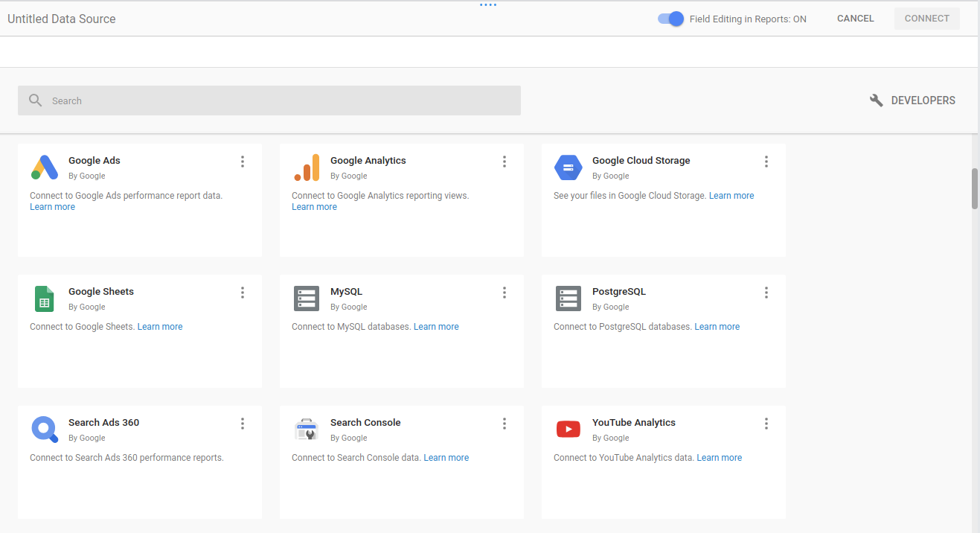Toggle Field Editing in Reports off

669,19
